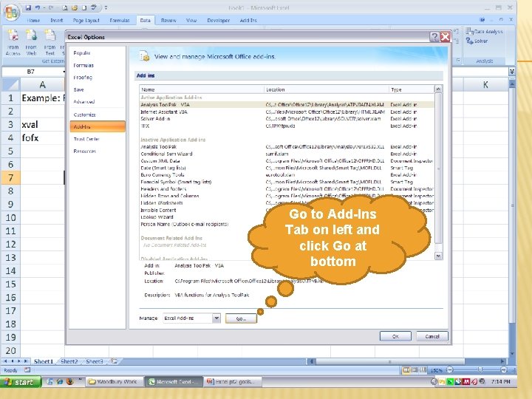Open View ribbon tab
This screenshot has height=399, width=532.
coord(191,21)
